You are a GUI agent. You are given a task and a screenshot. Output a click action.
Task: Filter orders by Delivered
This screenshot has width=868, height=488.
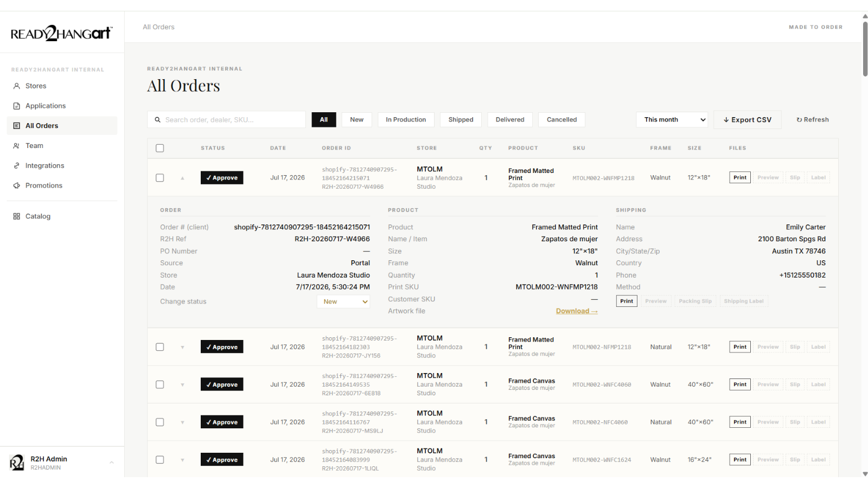click(x=510, y=120)
